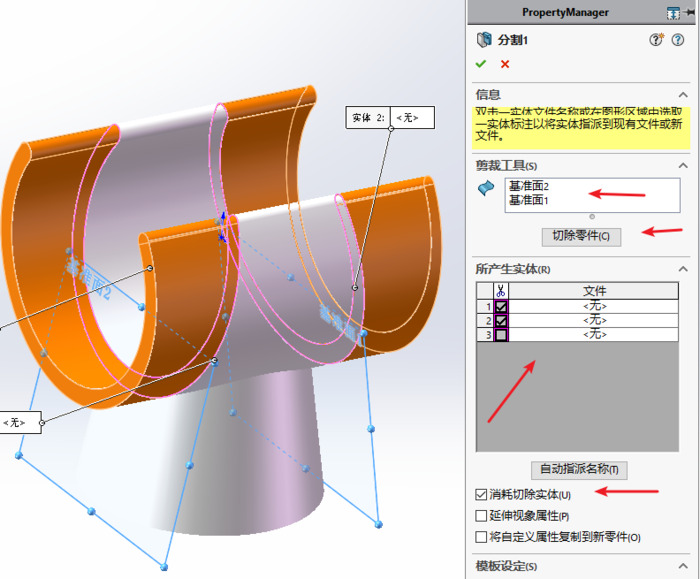
Task: Check the cut checkbox for body 3
Action: [501, 335]
